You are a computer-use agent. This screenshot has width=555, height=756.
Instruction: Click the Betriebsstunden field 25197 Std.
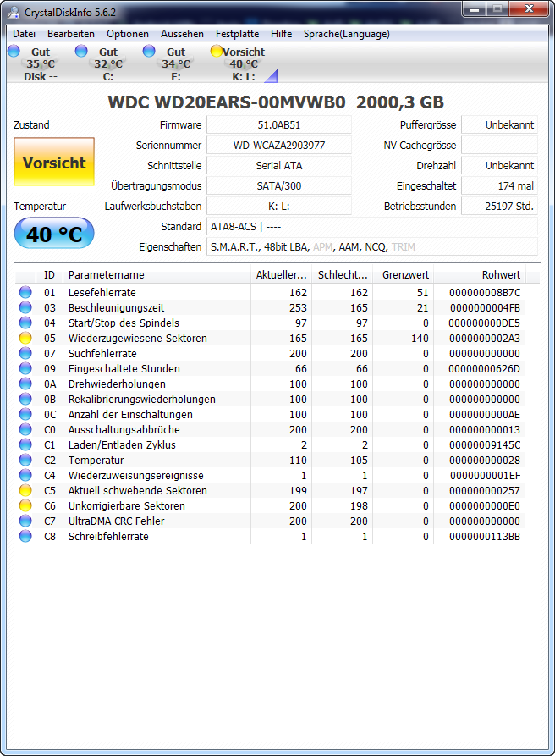(x=499, y=206)
